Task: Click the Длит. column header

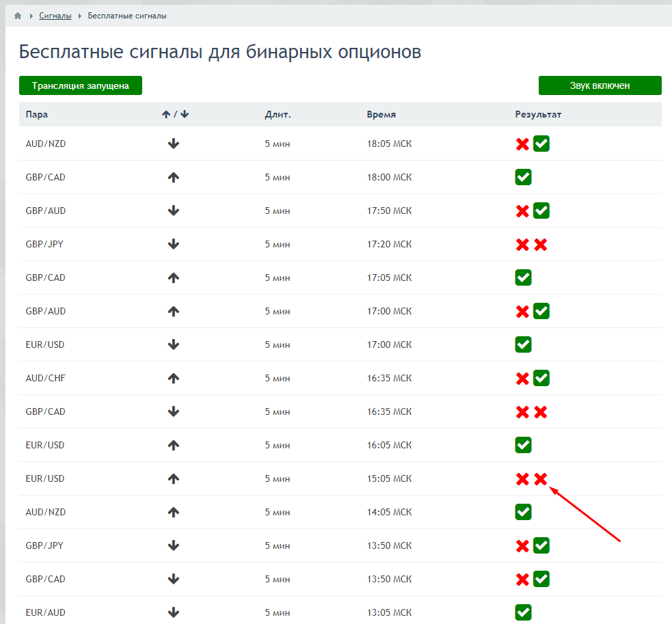Action: [278, 114]
